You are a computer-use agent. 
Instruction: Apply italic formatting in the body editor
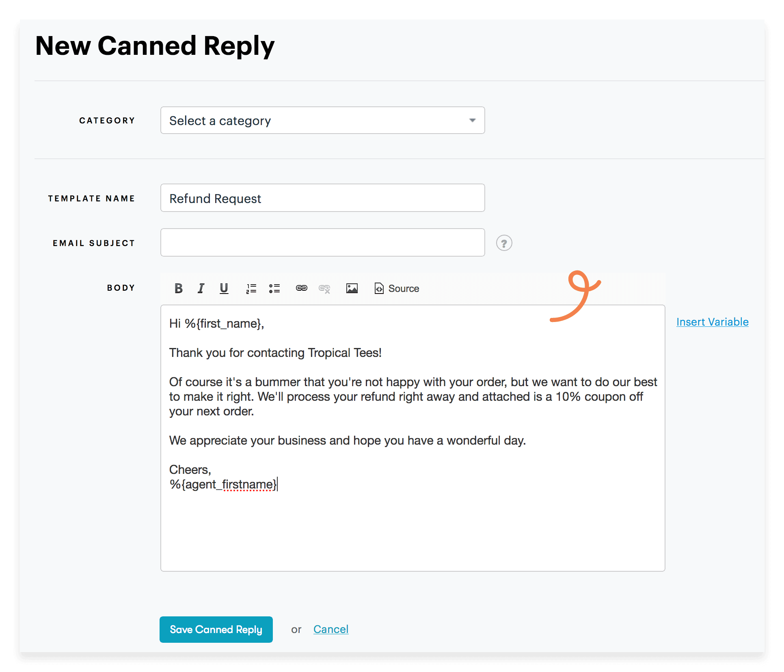point(201,288)
